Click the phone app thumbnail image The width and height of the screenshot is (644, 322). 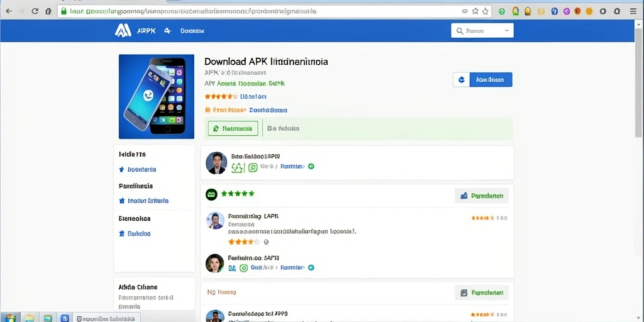coord(157,96)
